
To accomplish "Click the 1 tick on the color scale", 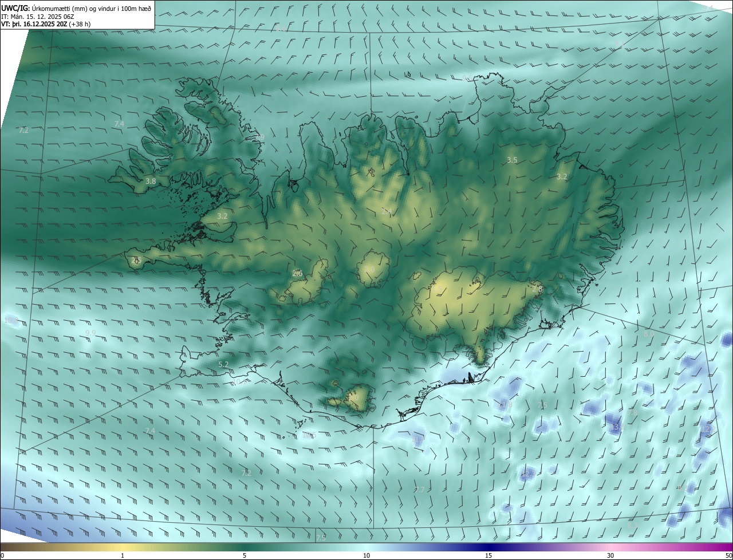I will pos(123,555).
